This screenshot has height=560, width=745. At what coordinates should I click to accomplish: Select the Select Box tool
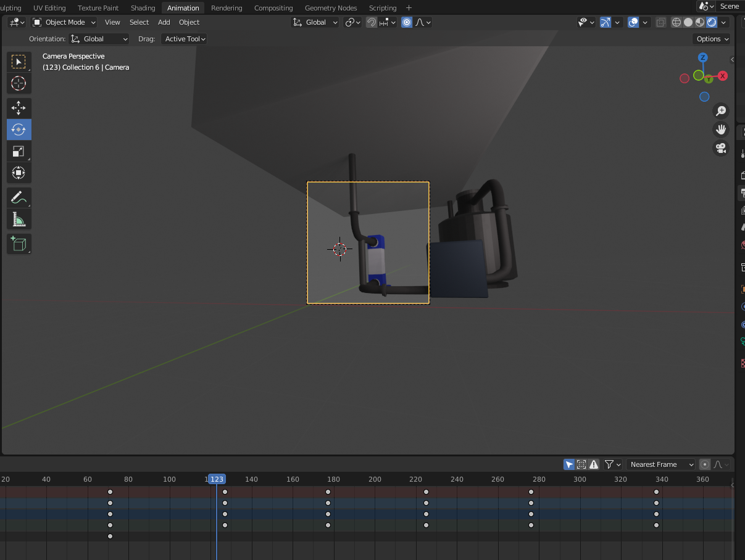point(19,62)
